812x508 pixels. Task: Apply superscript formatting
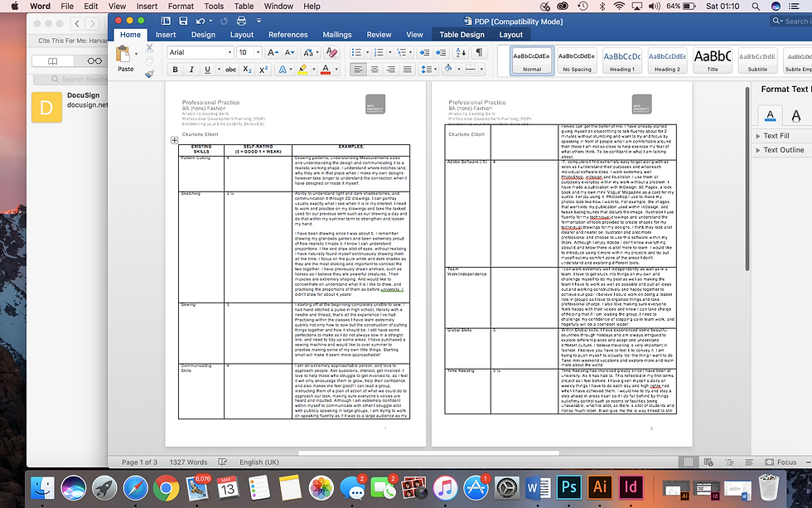(x=263, y=70)
